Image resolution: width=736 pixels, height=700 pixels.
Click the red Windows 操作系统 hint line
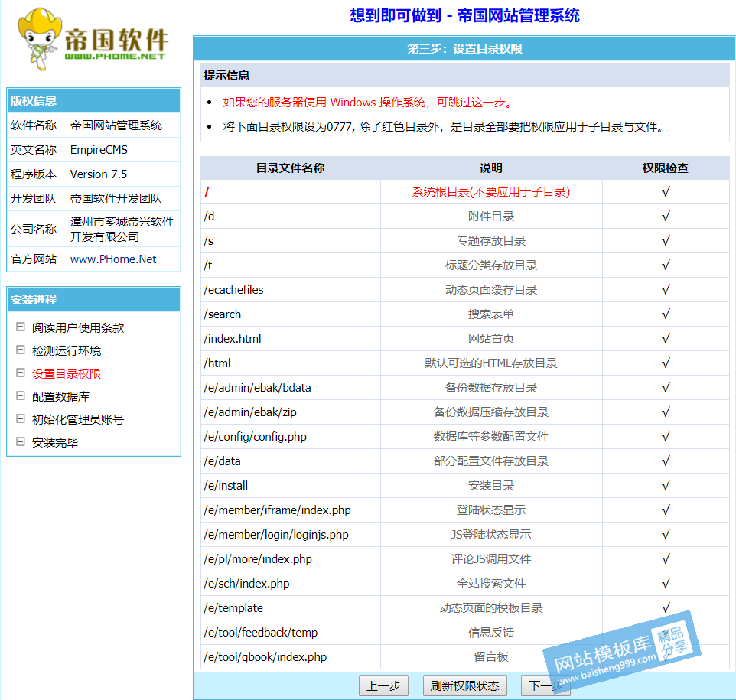click(x=368, y=103)
